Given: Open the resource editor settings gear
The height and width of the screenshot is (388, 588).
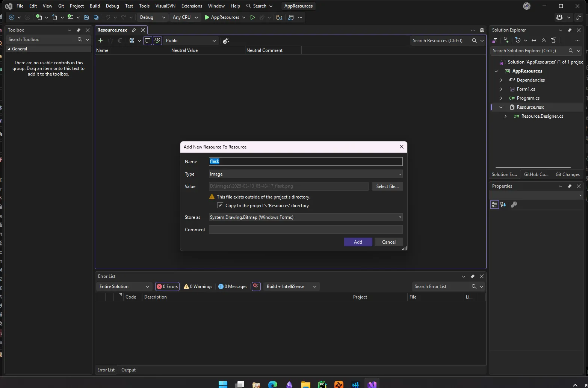Looking at the screenshot, I should tap(482, 30).
